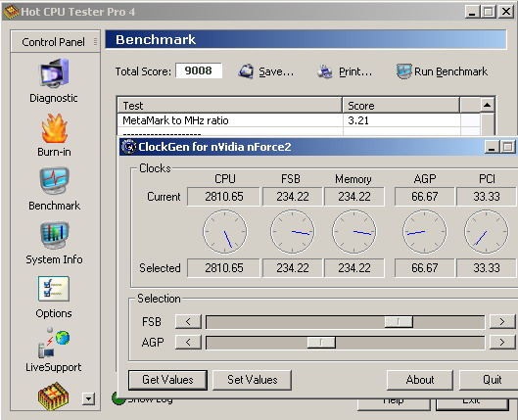Open the Diagnostic monitor icon
Image resolution: width=518 pixels, height=420 pixels.
(x=54, y=73)
